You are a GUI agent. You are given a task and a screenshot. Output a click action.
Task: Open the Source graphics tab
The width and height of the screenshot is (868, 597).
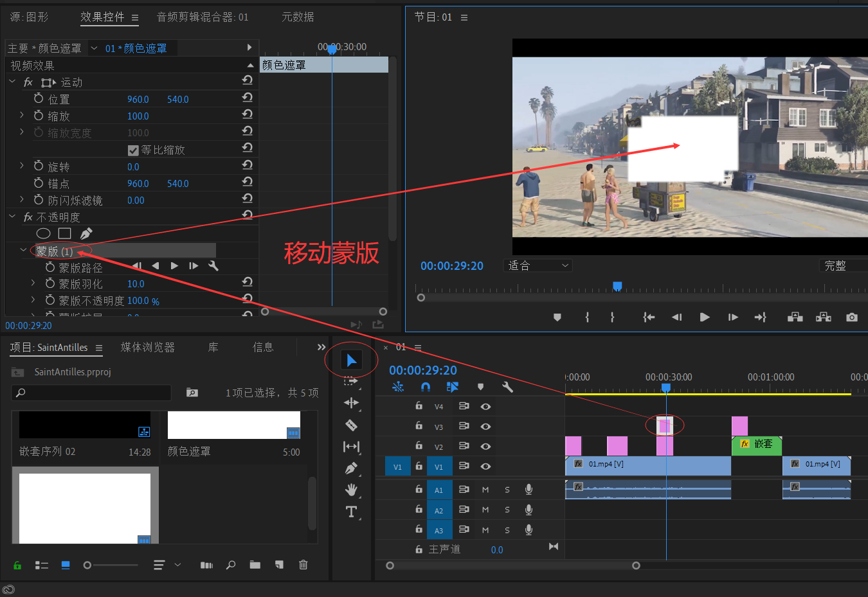click(x=30, y=17)
